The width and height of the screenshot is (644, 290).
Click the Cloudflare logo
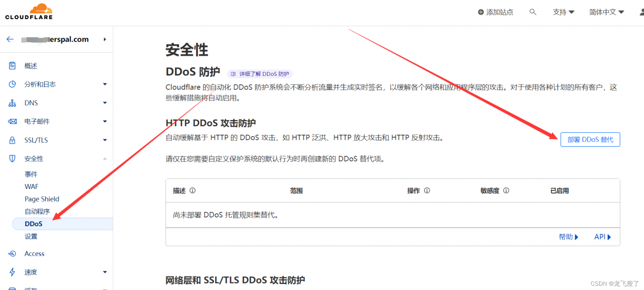point(29,11)
